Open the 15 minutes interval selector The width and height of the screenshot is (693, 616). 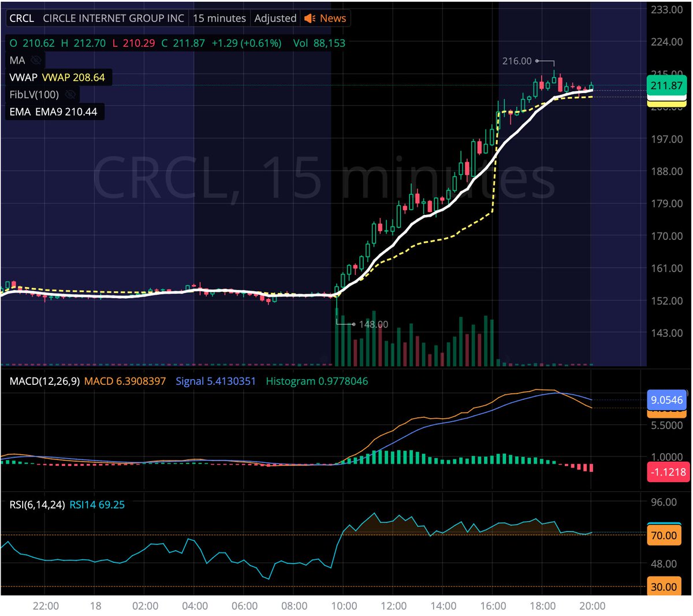coord(219,18)
